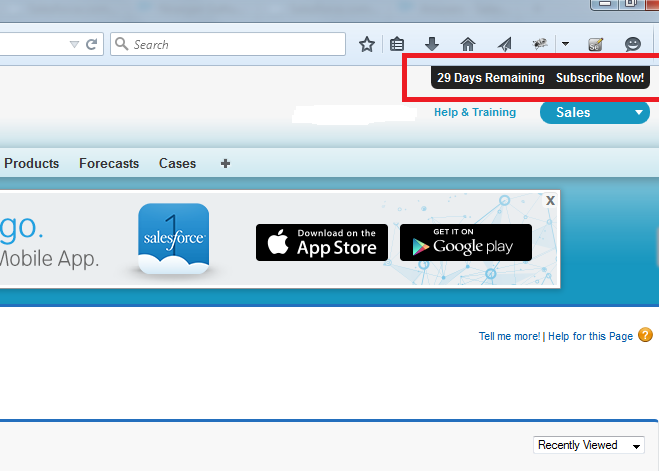Click Download on the App Store badge

point(322,242)
